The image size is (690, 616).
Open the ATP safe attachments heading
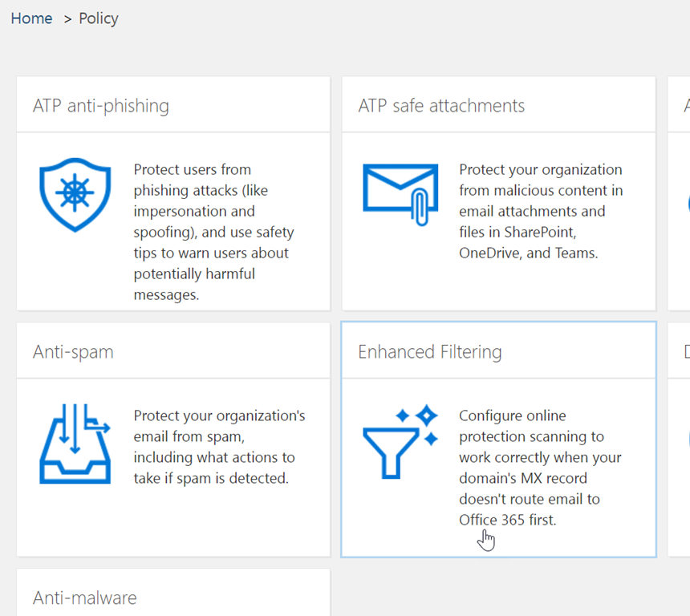pyautogui.click(x=441, y=106)
